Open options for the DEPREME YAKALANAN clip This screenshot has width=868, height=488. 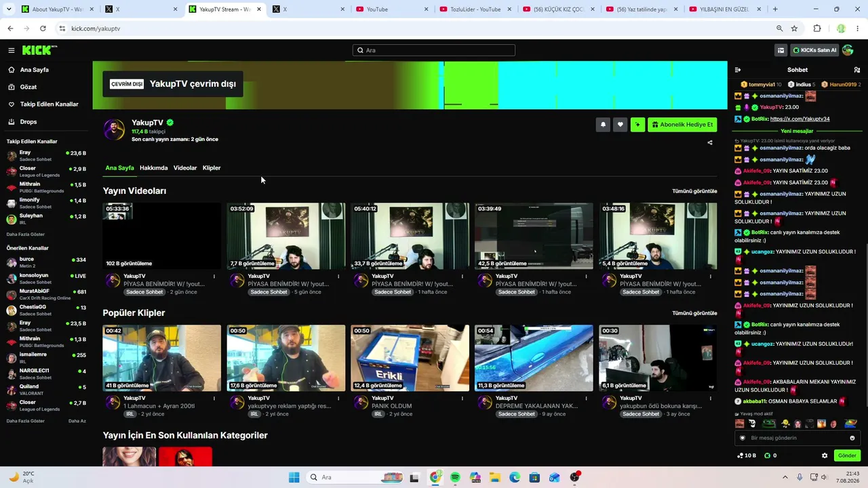(x=587, y=399)
